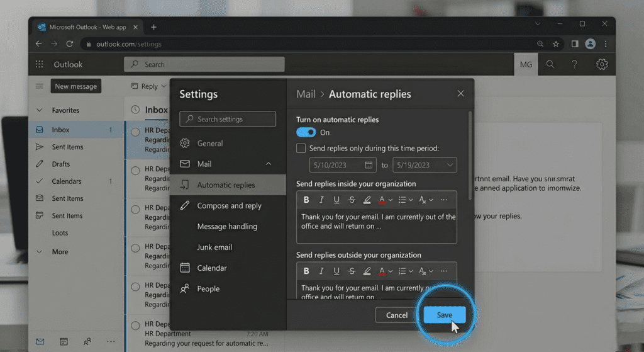Screen dimensions: 644x352
Task: Click the Cancel button in Settings
Action: click(x=397, y=315)
